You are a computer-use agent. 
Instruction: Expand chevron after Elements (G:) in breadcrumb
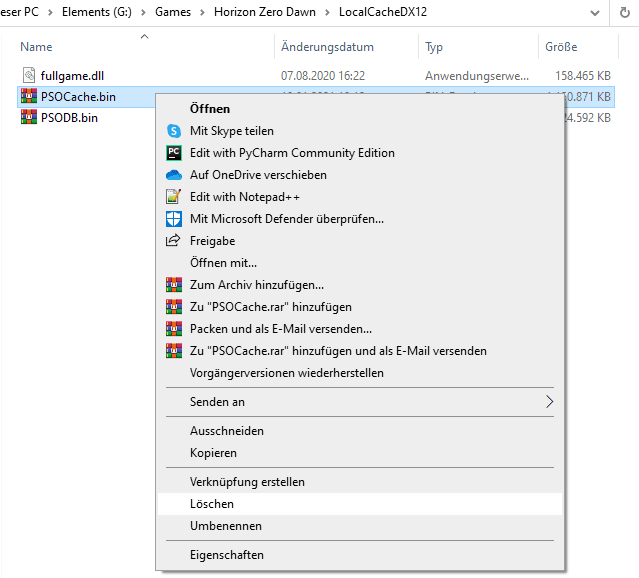(x=143, y=13)
